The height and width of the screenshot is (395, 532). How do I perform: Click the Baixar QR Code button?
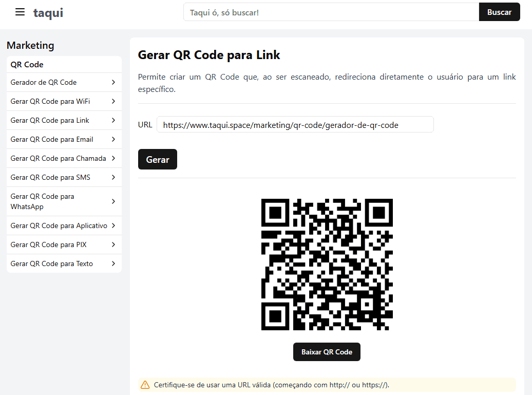pyautogui.click(x=327, y=352)
